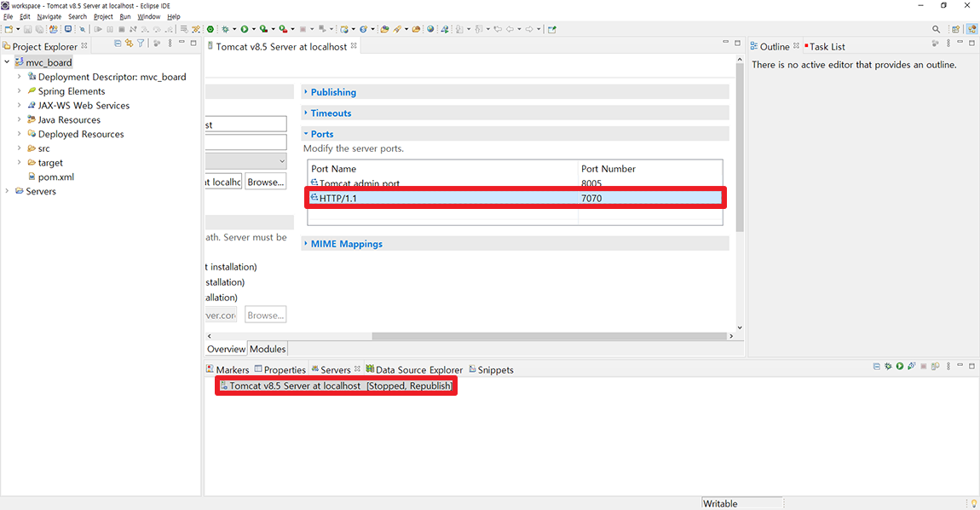980x510 pixels.
Task: Click the Open Perspective icon
Action: [x=955, y=29]
